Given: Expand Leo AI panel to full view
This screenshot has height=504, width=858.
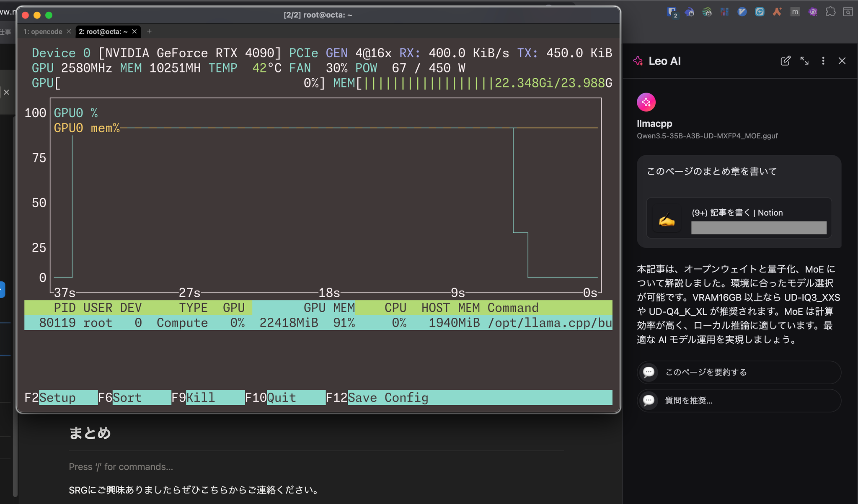Looking at the screenshot, I should pyautogui.click(x=804, y=61).
